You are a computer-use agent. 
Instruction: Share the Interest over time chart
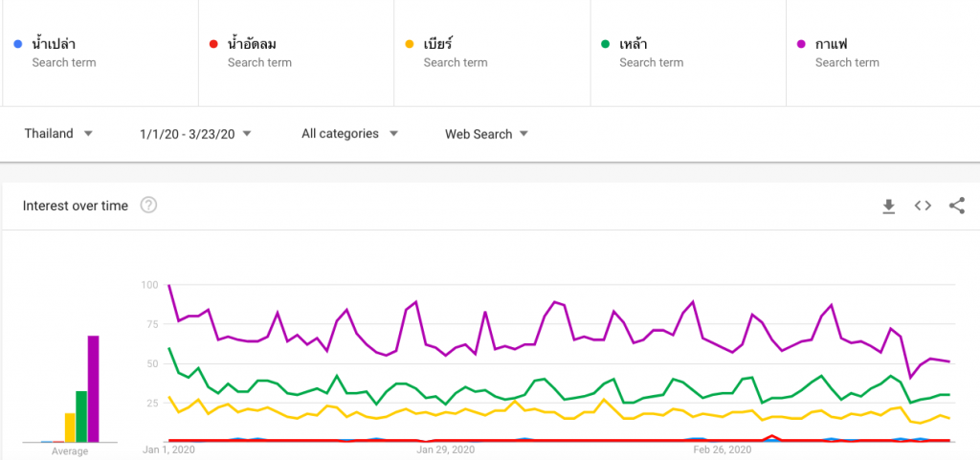[957, 206]
